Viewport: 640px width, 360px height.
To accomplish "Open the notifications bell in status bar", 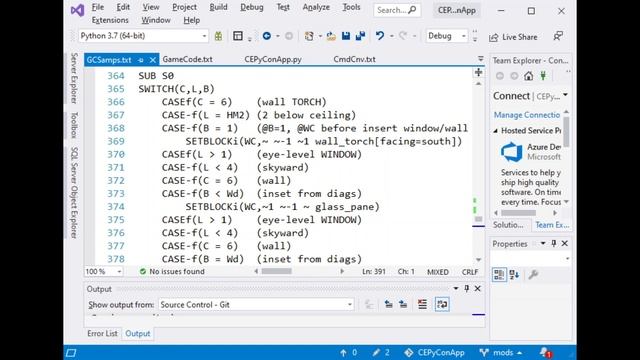I will pos(545,352).
